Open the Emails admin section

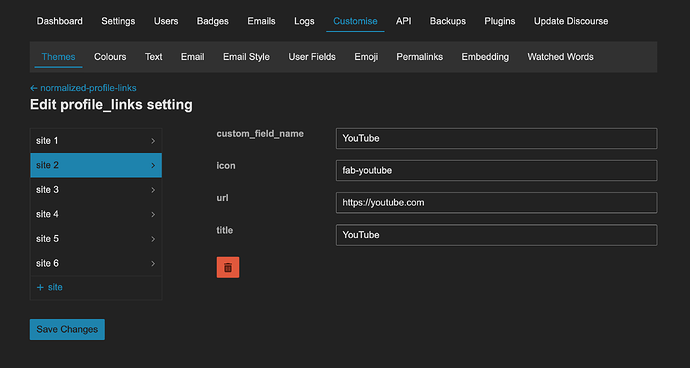[x=261, y=21]
